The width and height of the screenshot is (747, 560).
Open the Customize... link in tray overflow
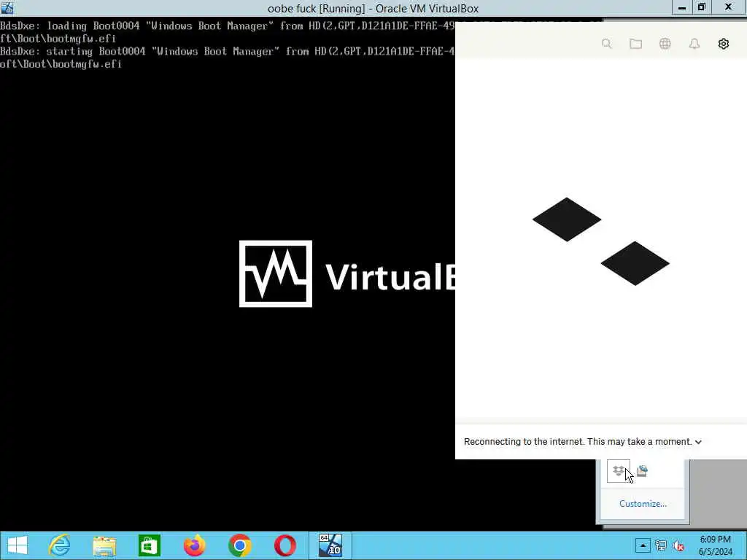[643, 504]
